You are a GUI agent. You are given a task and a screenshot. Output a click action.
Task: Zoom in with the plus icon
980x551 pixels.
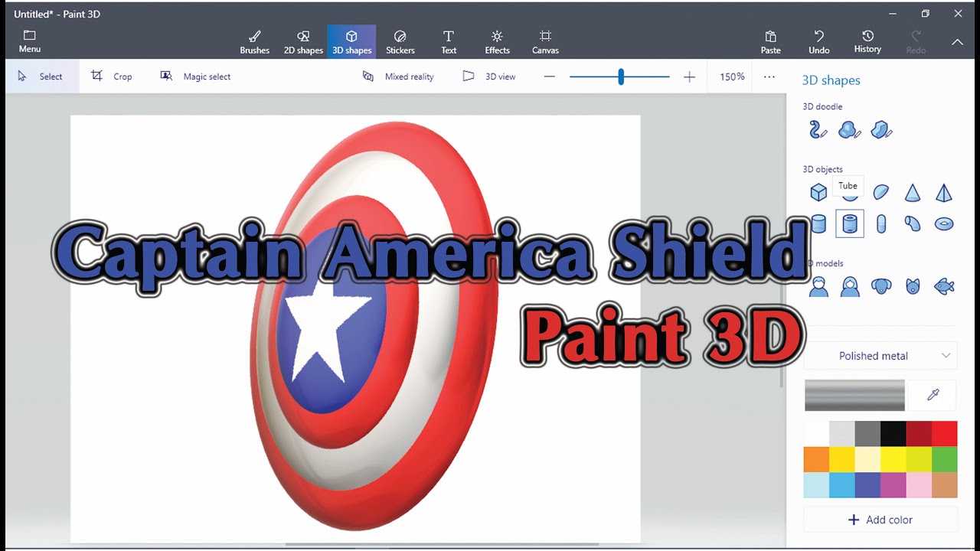tap(689, 77)
